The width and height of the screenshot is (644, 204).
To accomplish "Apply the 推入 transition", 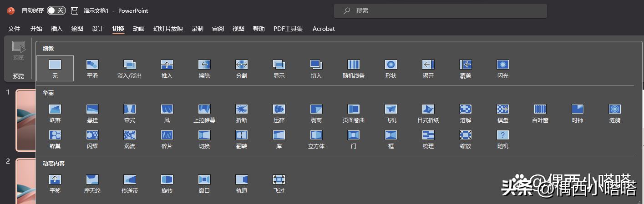I will pyautogui.click(x=167, y=69).
